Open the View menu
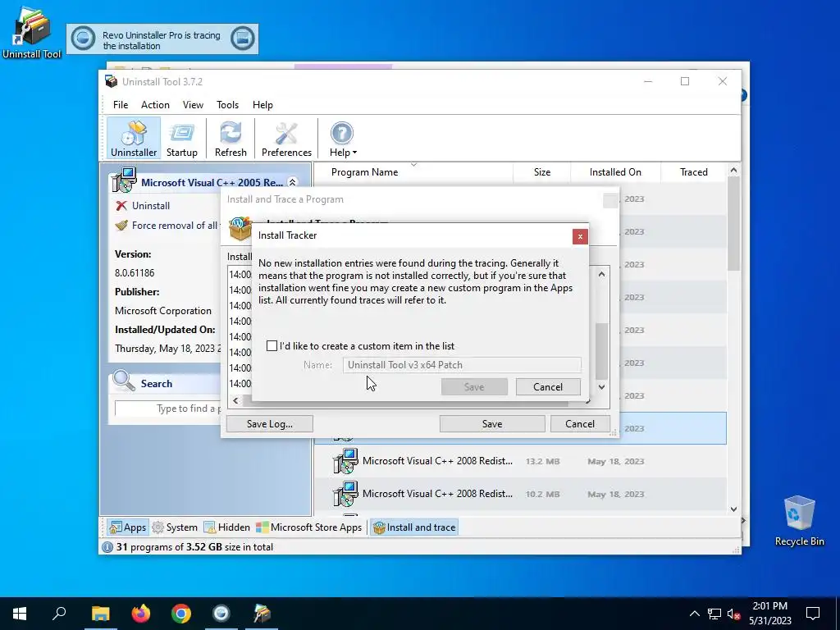This screenshot has height=630, width=840. coord(193,104)
